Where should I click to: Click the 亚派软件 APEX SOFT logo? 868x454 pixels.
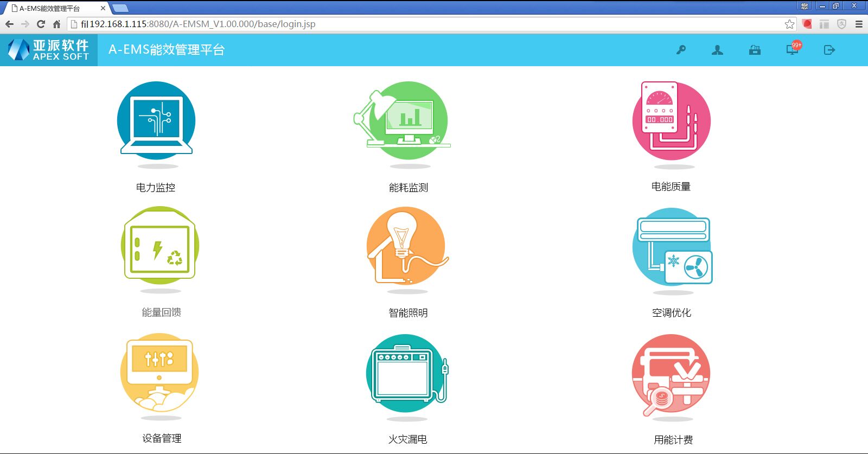pos(49,50)
